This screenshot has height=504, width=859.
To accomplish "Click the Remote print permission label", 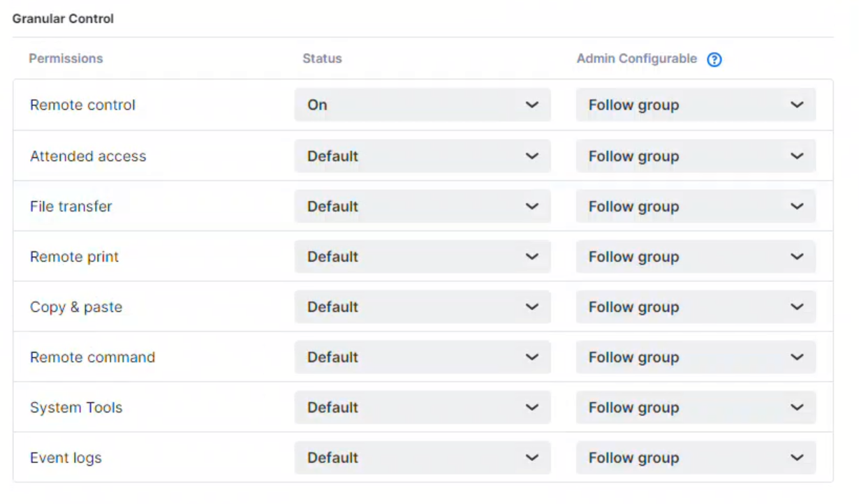I will tap(75, 257).
